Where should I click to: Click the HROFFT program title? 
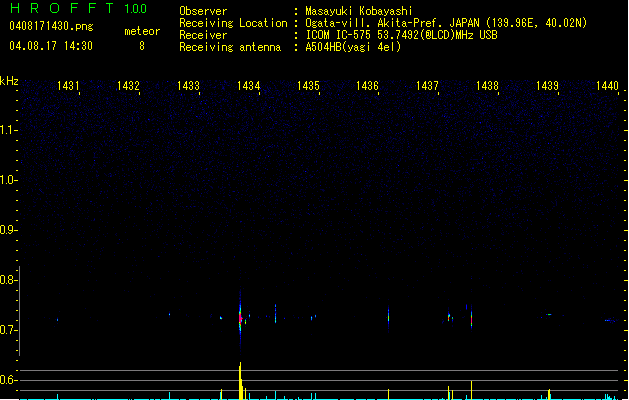tap(62, 8)
